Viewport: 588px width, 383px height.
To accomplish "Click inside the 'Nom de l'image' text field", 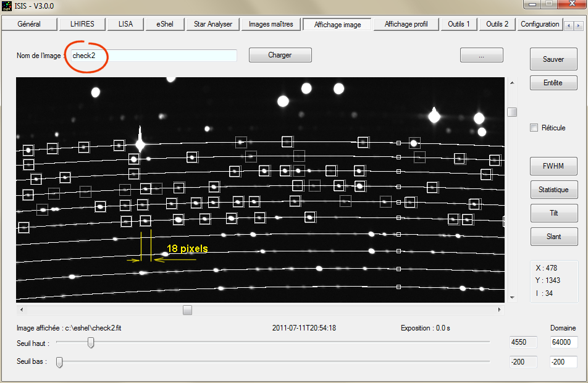I will tap(154, 55).
